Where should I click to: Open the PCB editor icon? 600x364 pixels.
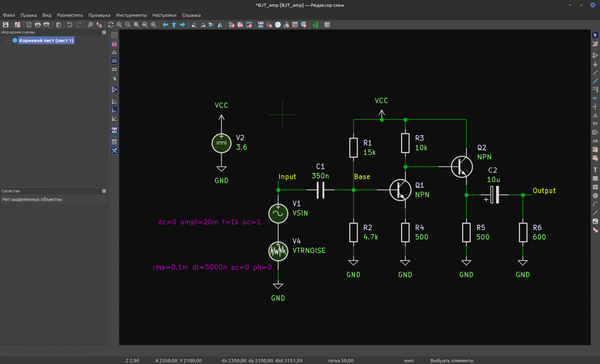(315, 25)
